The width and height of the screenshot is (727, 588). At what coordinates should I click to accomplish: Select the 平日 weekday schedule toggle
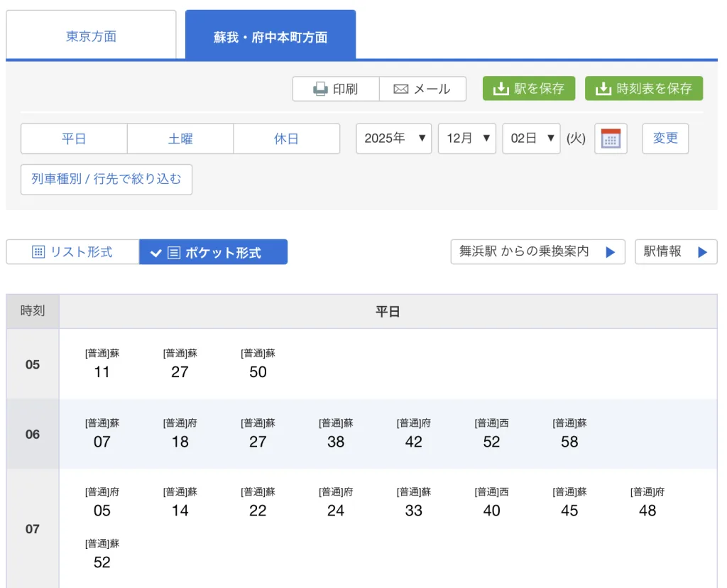[74, 138]
